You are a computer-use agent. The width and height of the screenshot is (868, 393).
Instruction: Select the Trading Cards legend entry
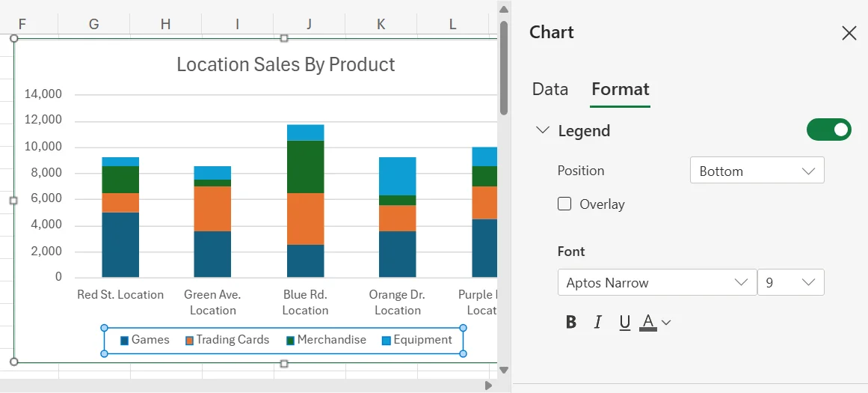pos(227,340)
